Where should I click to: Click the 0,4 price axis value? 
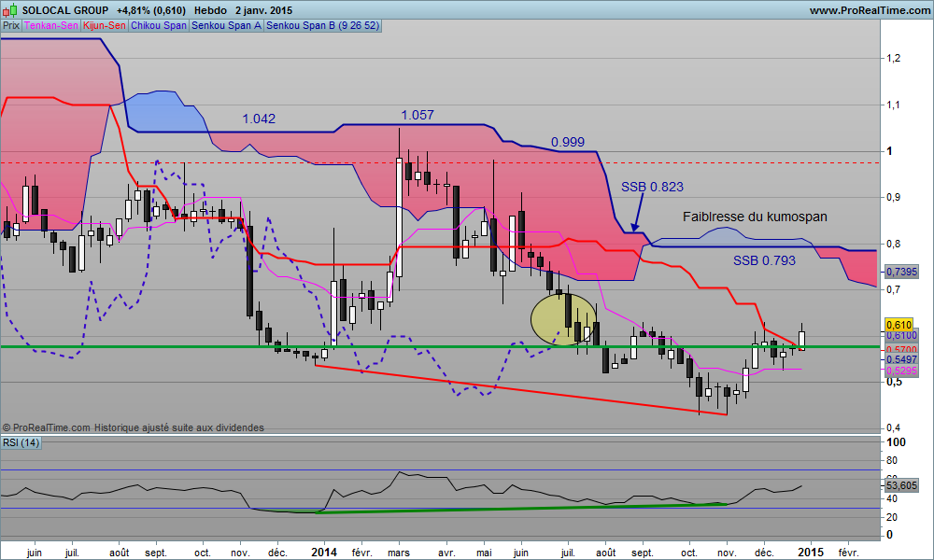tap(893, 427)
